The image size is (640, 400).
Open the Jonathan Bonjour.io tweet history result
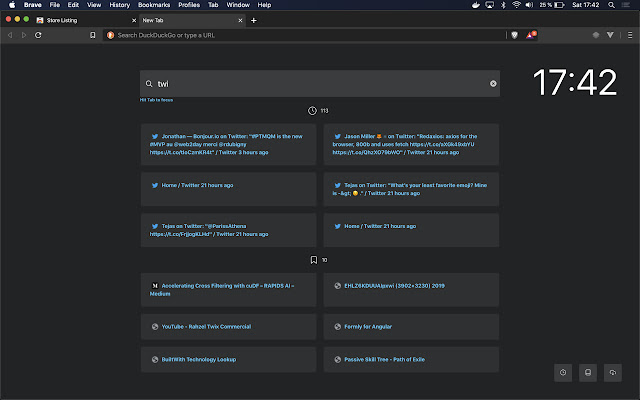[229, 144]
